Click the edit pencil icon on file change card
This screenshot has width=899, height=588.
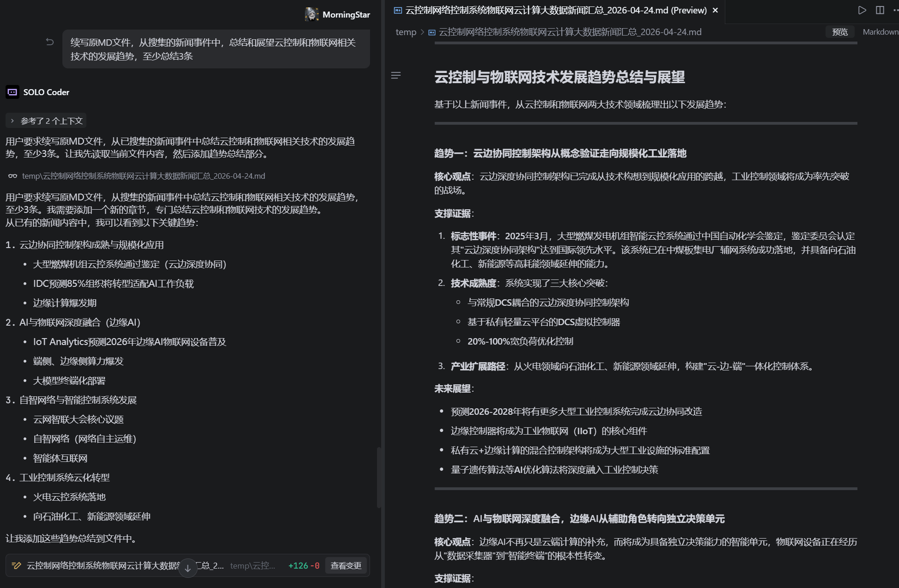(16, 565)
